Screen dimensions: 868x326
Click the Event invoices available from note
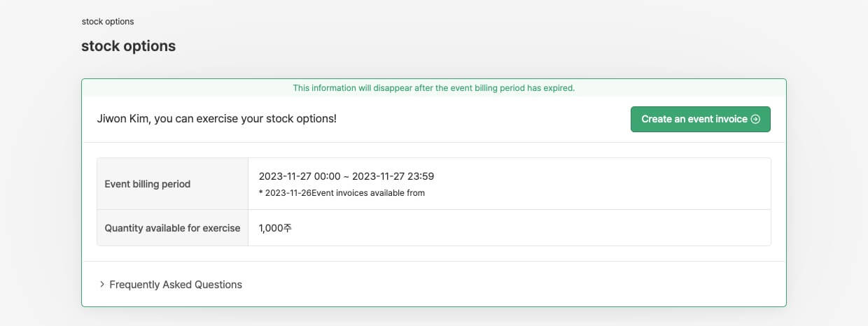[368, 193]
